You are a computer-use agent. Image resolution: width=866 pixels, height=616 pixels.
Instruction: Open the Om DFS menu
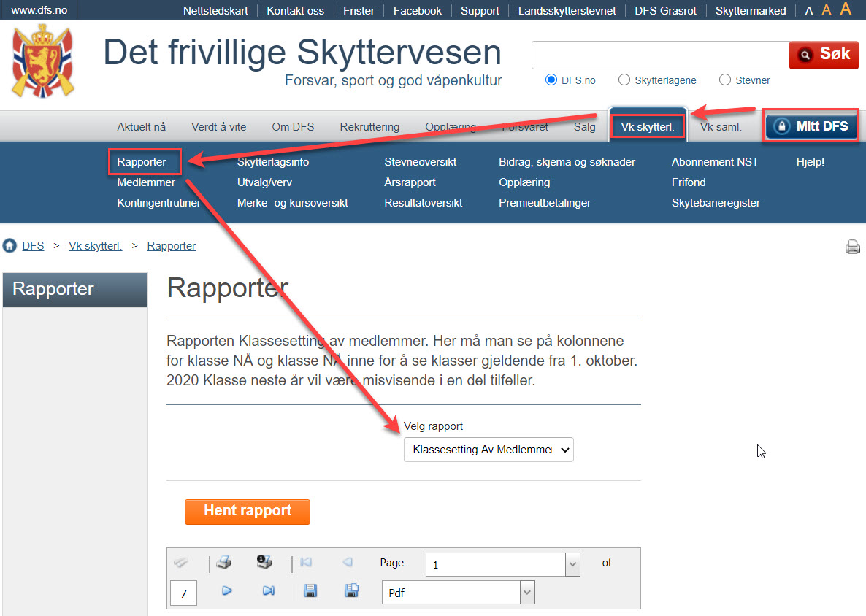(x=293, y=127)
